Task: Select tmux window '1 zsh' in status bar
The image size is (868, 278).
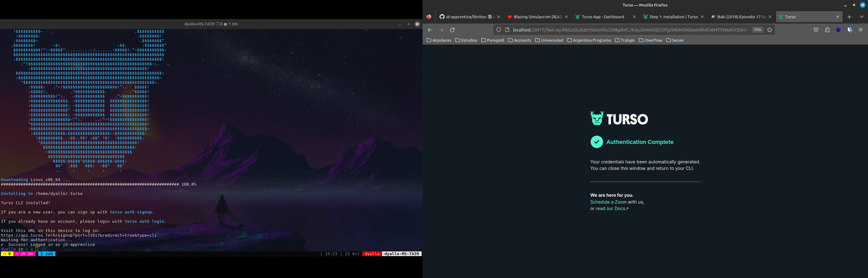Action: coord(46,254)
